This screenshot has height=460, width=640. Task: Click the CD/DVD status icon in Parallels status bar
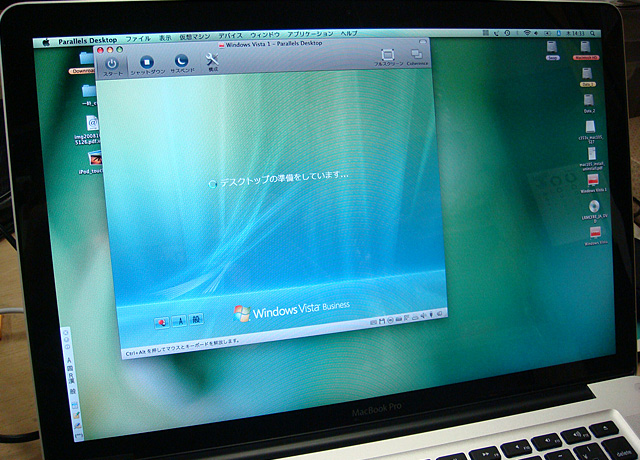[390, 320]
